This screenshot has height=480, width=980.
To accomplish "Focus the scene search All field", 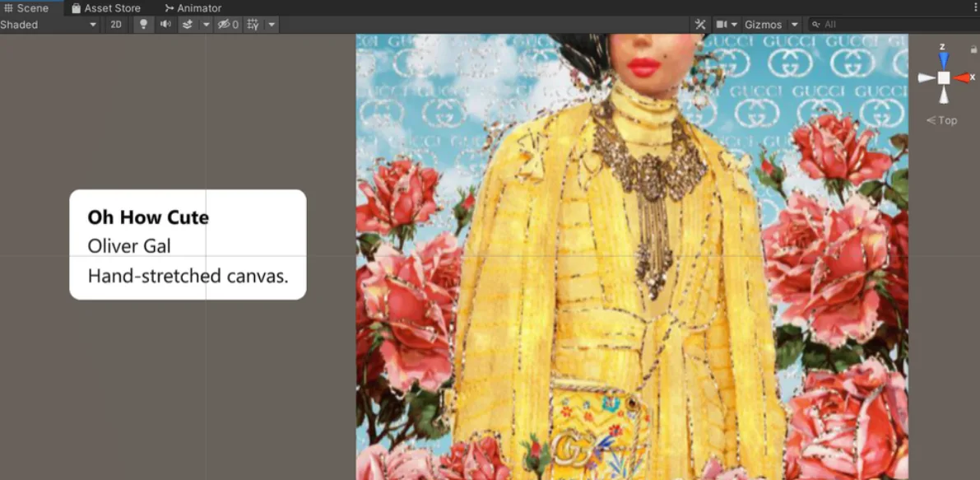I will pyautogui.click(x=893, y=25).
